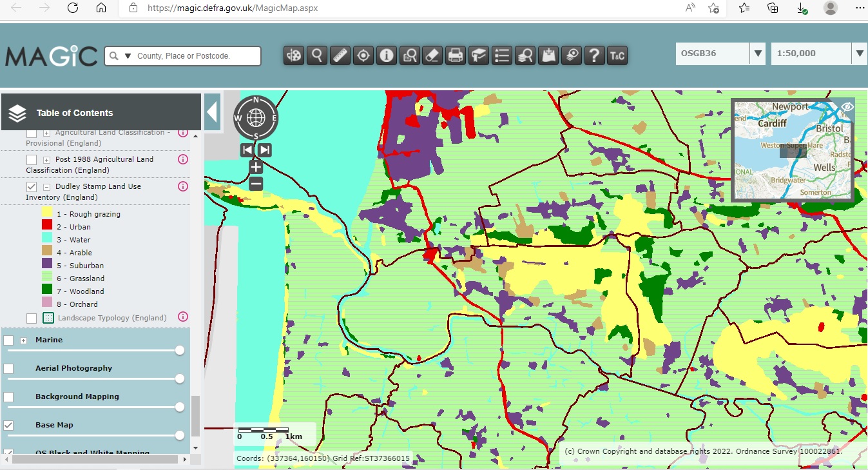Screen dimensions: 868x470
Task: Click the Base Map transparency slider handle
Action: (180, 435)
